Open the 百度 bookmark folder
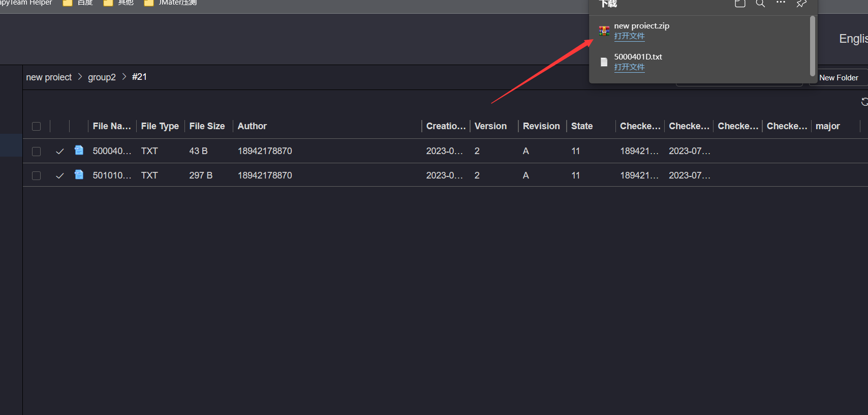 point(78,3)
